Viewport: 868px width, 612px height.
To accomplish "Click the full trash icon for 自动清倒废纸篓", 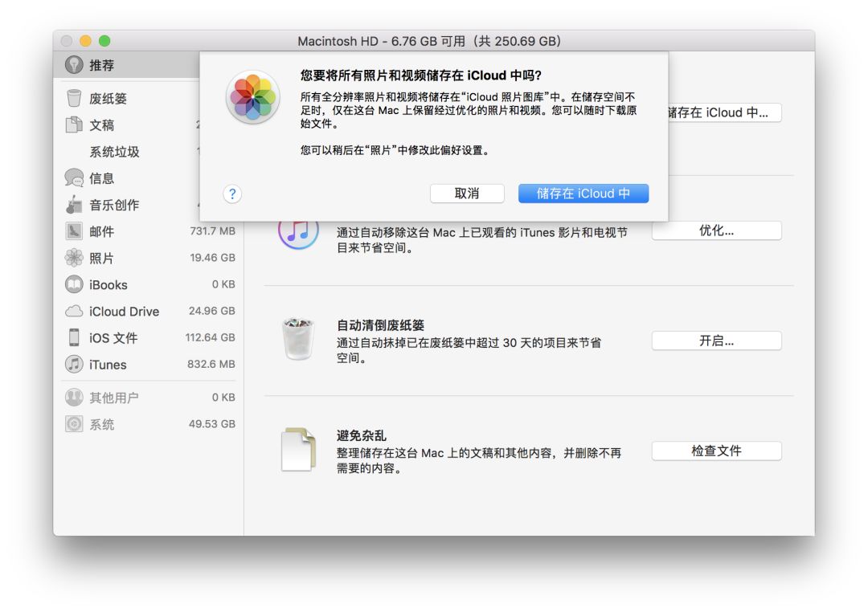I will pos(298,339).
